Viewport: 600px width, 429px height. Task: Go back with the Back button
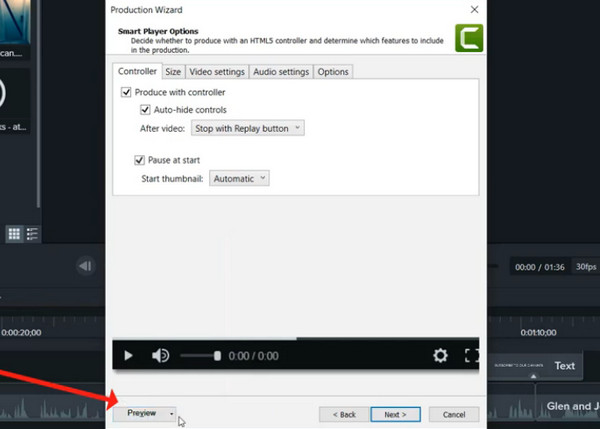tap(344, 414)
